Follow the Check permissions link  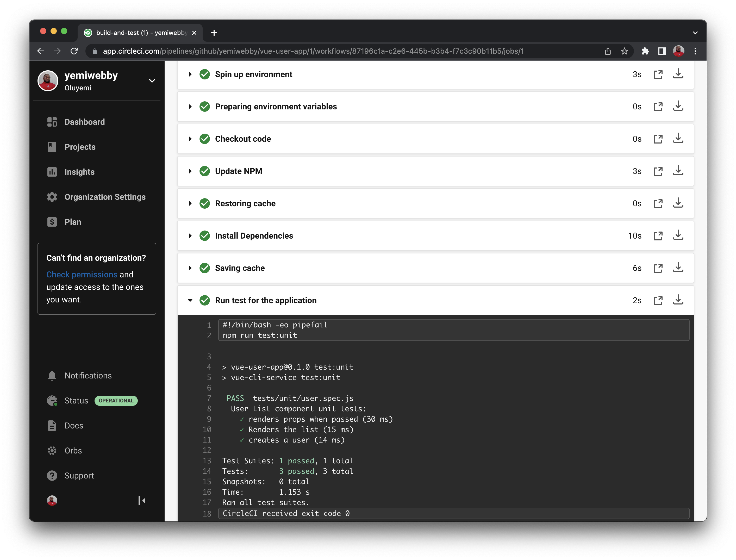tap(82, 274)
